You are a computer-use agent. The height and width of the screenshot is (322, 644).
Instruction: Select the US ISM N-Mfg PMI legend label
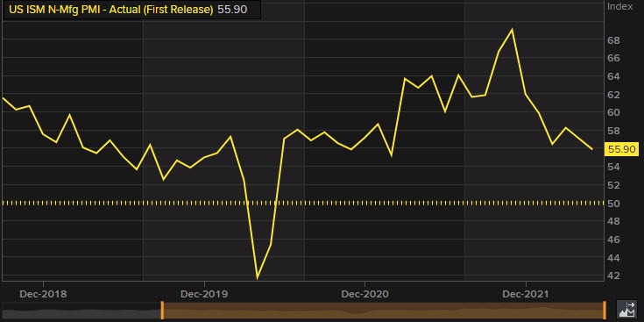click(111, 10)
